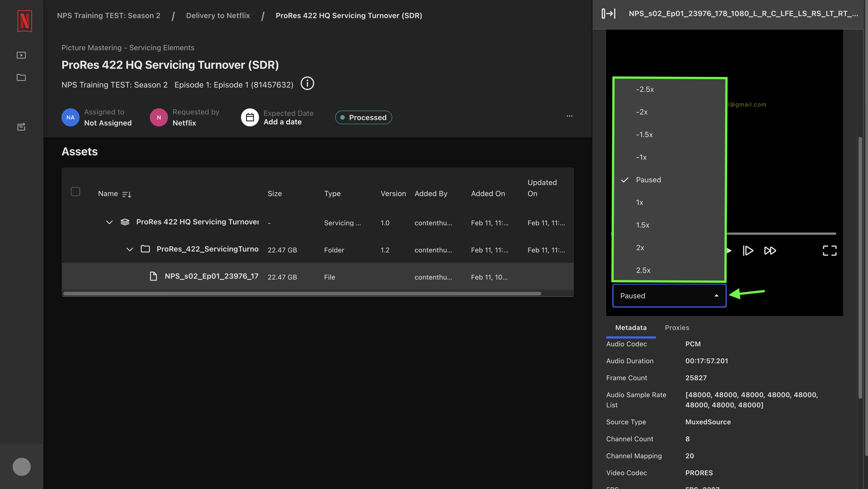Click the Frame Count value 25827
The image size is (868, 489).
pyautogui.click(x=696, y=378)
